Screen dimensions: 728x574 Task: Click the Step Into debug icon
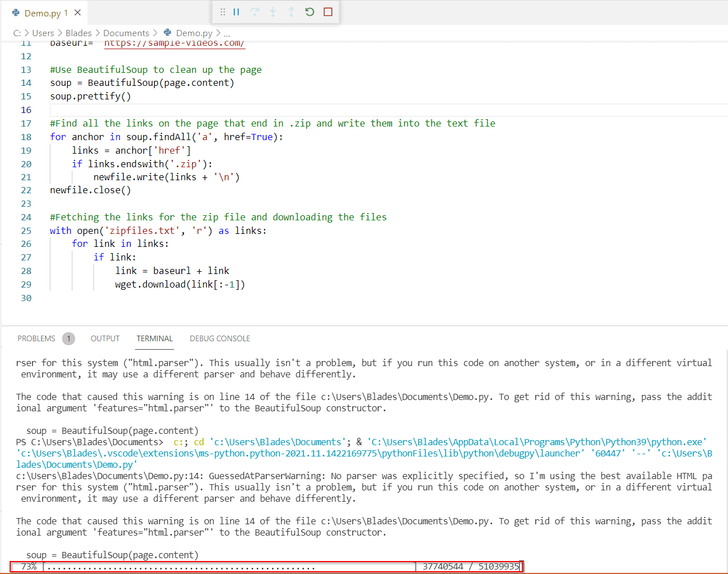click(273, 12)
